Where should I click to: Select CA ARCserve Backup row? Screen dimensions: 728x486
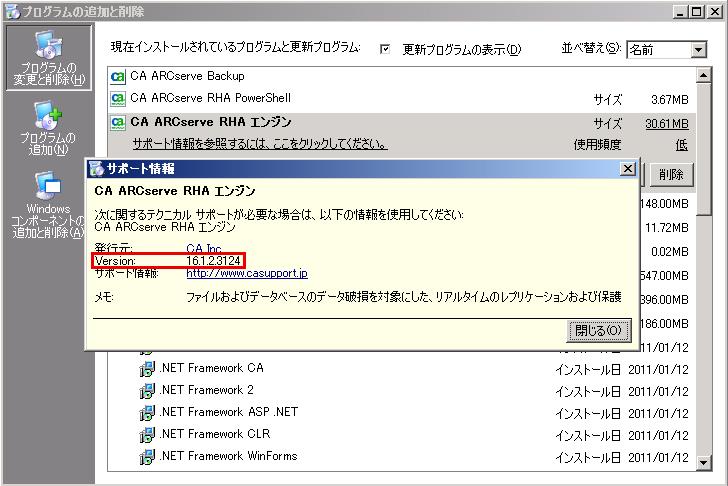(402, 76)
